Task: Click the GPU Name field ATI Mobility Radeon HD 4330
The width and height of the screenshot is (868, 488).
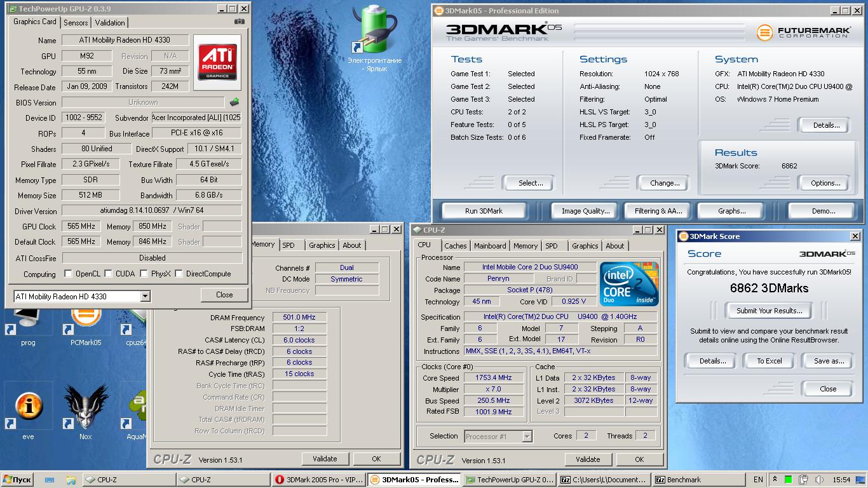Action: coord(125,40)
